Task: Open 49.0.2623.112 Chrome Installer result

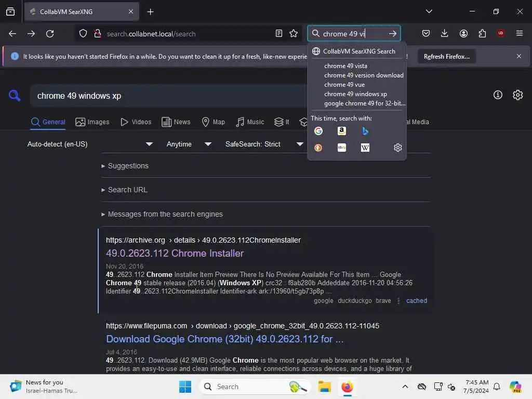Action: 175,254
